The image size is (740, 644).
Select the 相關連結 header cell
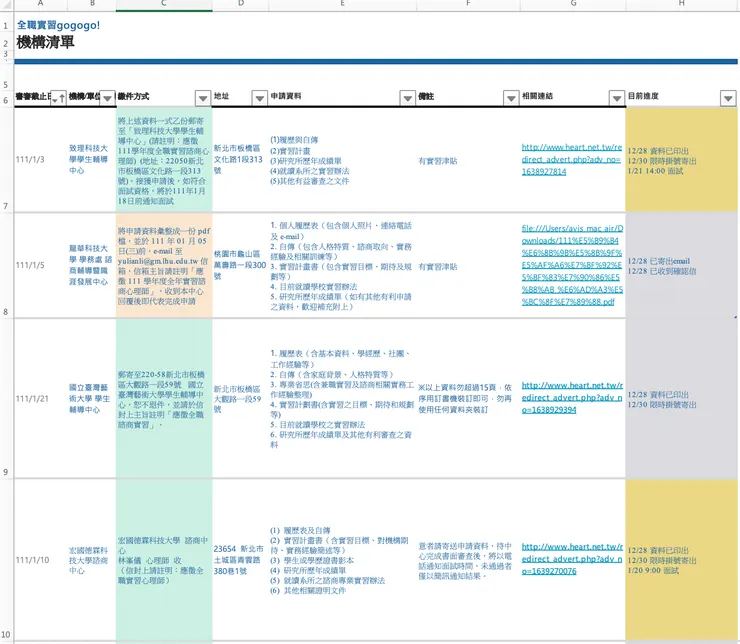tap(573, 99)
